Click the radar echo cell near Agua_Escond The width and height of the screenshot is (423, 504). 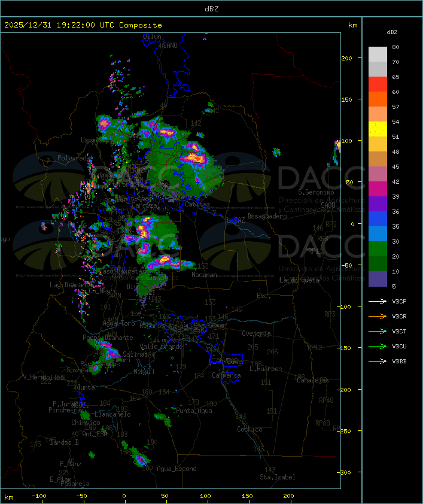pyautogui.click(x=141, y=460)
